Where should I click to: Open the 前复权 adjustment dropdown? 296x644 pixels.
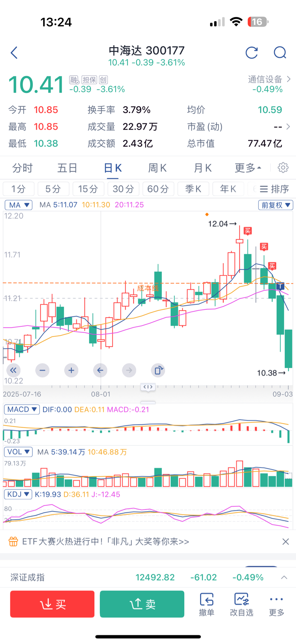(x=276, y=205)
